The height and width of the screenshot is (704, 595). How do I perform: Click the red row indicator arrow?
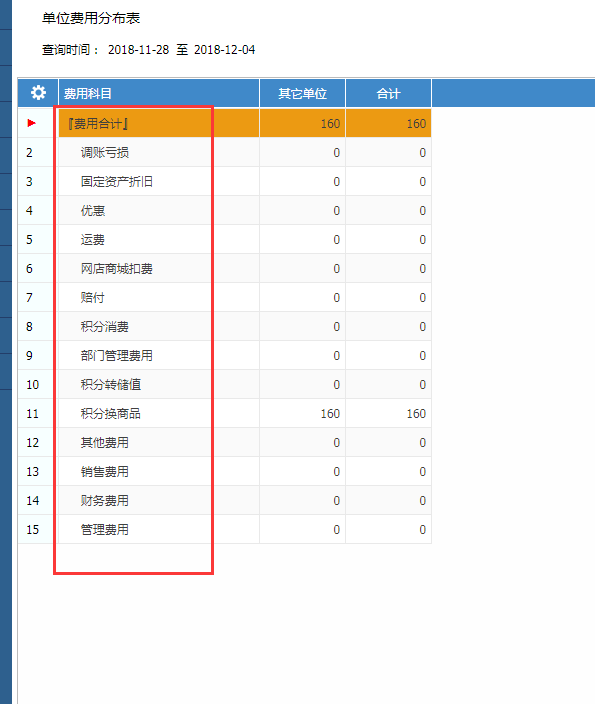[31, 123]
